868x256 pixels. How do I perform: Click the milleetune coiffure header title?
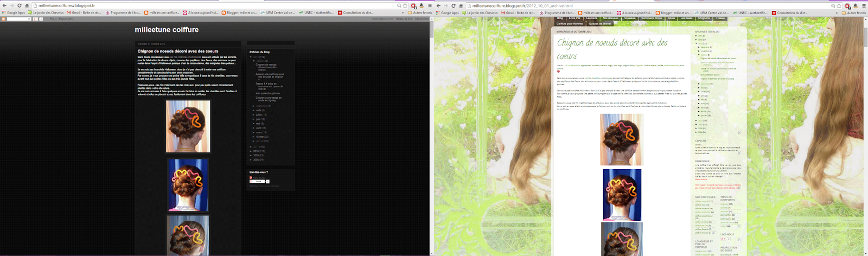167,30
